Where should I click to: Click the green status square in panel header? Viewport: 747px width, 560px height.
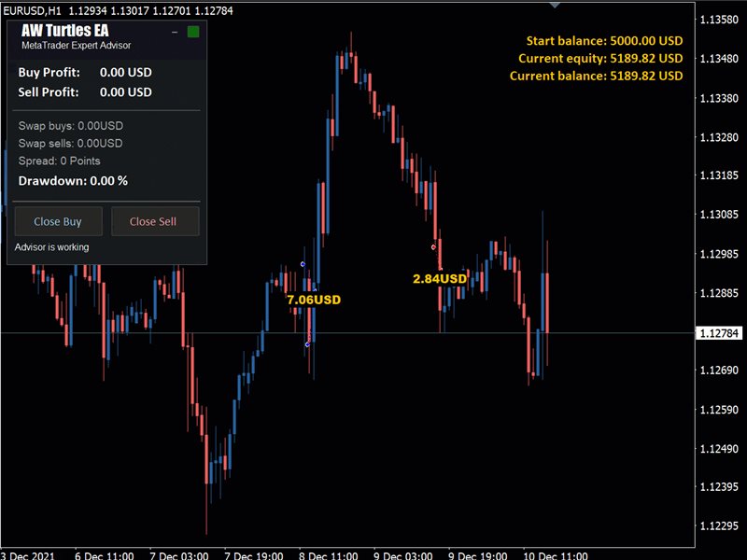coord(193,33)
